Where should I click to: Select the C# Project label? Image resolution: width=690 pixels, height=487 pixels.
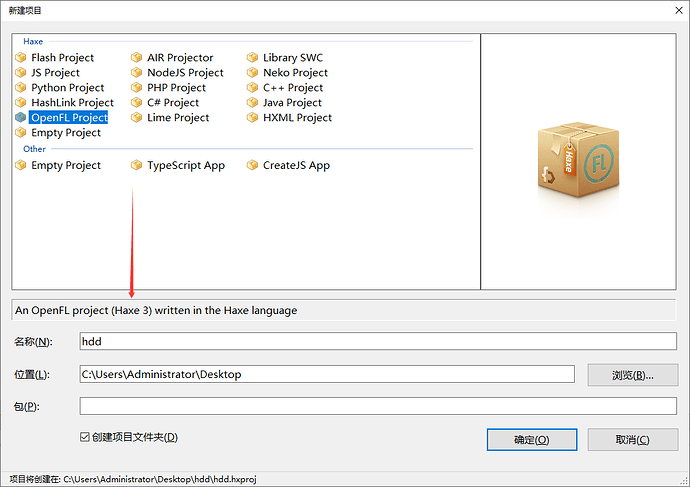(173, 103)
